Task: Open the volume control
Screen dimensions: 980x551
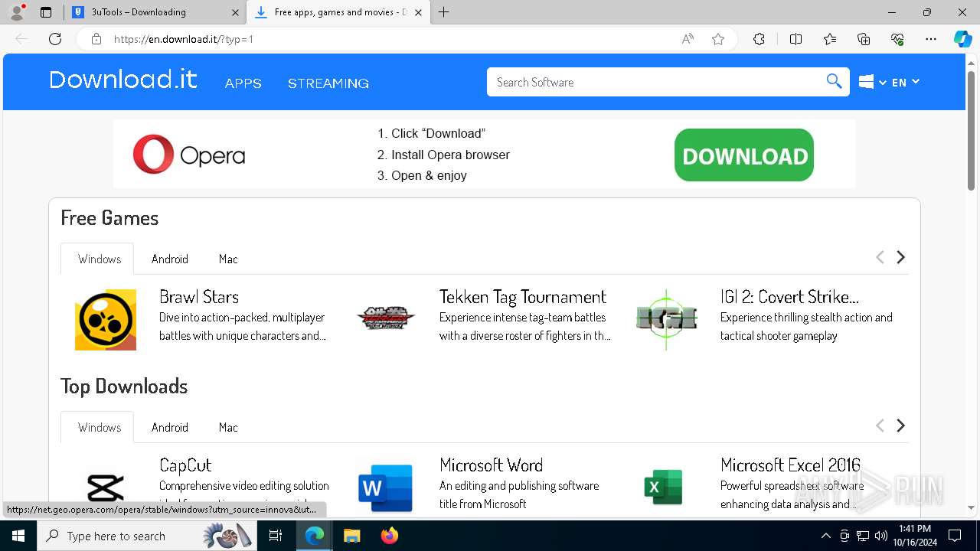Action: pyautogui.click(x=880, y=536)
